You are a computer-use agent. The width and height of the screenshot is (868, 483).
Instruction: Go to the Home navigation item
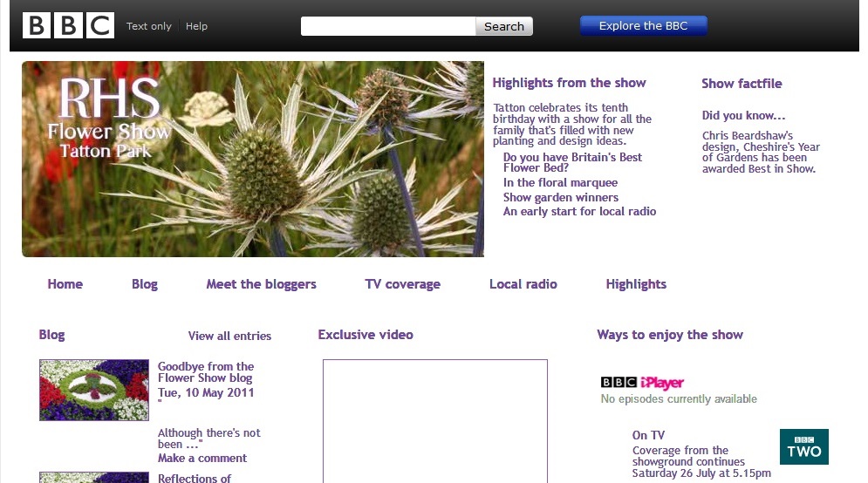pos(65,284)
